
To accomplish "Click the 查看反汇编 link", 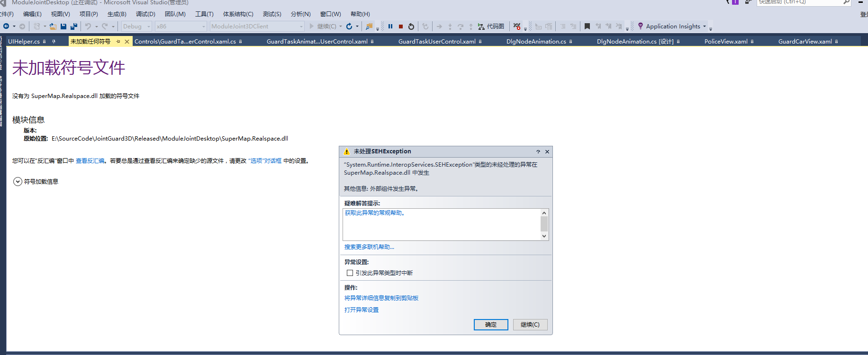I will tap(90, 161).
